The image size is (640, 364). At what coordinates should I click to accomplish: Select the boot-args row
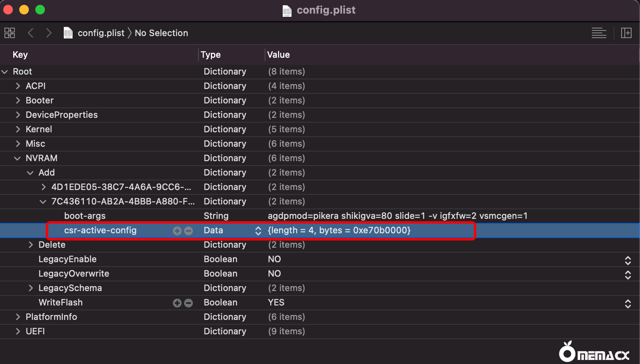click(x=85, y=216)
